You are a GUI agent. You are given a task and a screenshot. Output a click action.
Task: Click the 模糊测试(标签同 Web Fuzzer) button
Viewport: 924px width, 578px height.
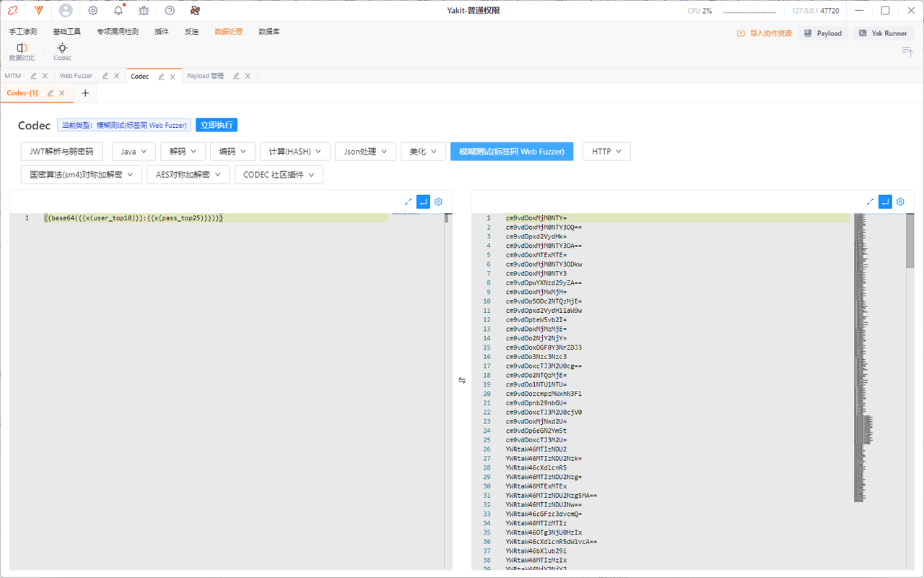512,152
